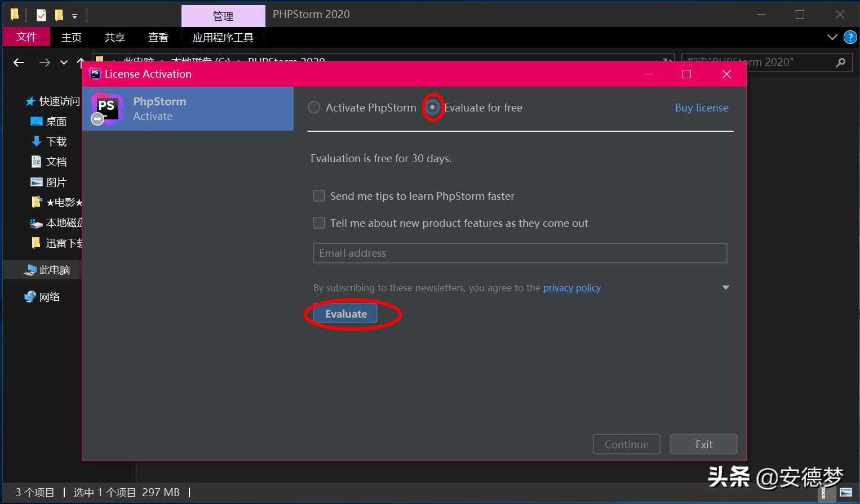The width and height of the screenshot is (860, 504).
Task: Open the 文件 menu in Explorer
Action: tap(26, 37)
